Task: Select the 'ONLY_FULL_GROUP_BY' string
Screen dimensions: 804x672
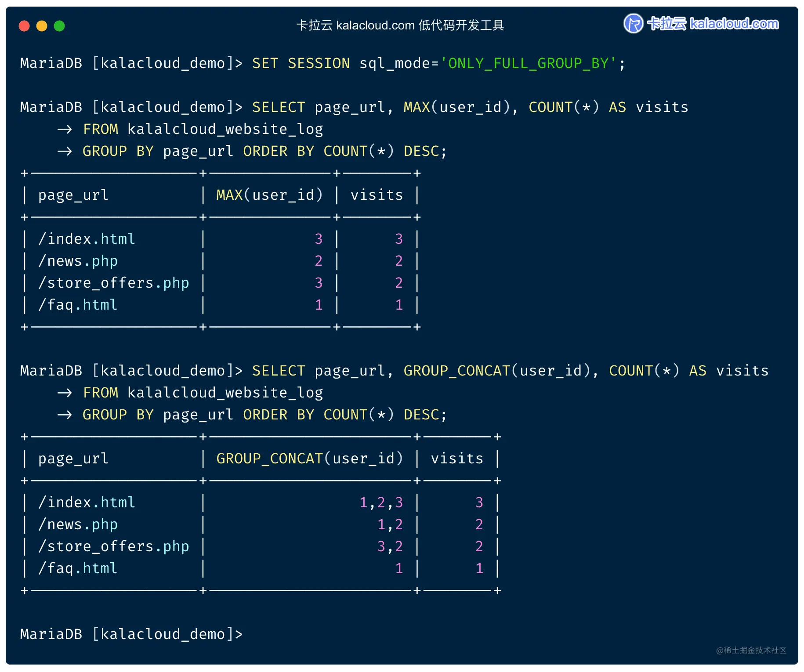Action: [529, 63]
